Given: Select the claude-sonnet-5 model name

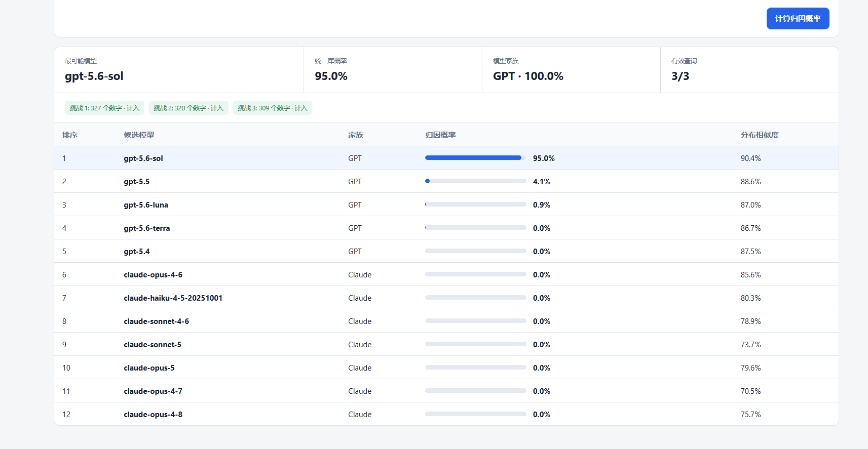Looking at the screenshot, I should point(153,345).
